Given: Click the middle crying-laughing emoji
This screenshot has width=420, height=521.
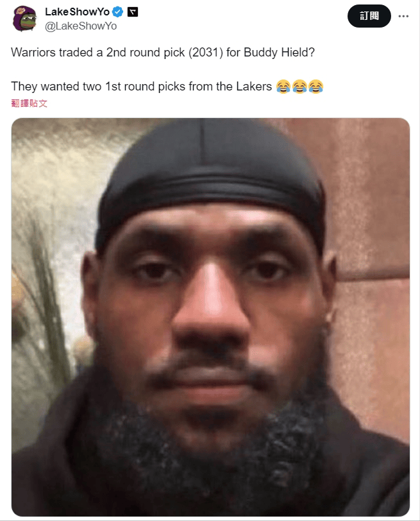Looking at the screenshot, I should coord(299,87).
